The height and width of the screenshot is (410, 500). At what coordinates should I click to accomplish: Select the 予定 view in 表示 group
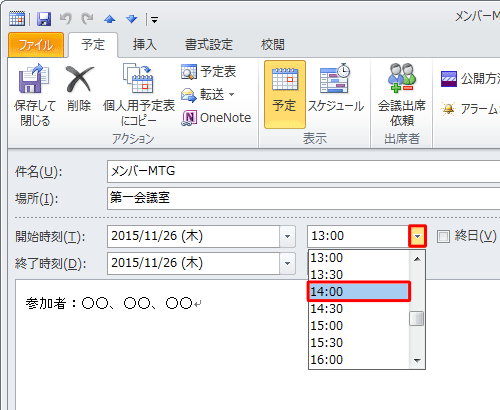click(x=285, y=94)
